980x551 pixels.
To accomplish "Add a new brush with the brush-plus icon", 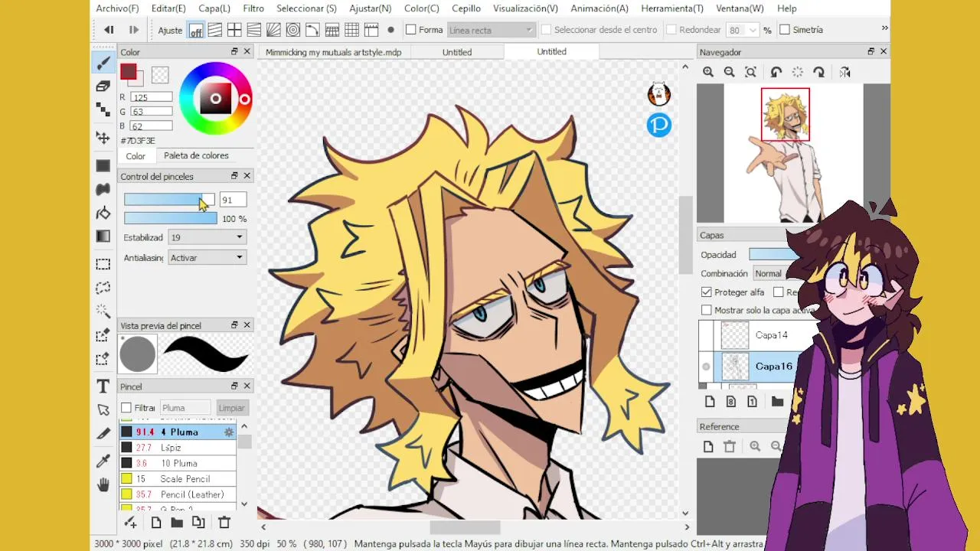I will (130, 522).
